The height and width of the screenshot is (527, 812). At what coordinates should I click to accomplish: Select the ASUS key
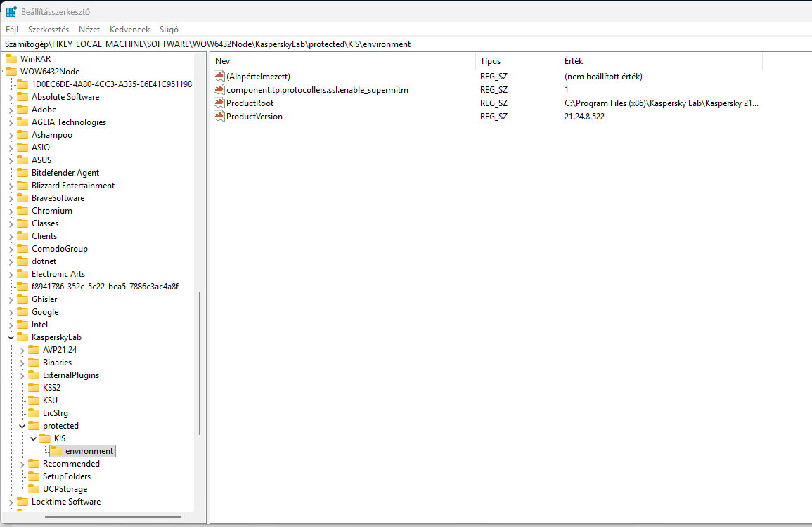[41, 160]
